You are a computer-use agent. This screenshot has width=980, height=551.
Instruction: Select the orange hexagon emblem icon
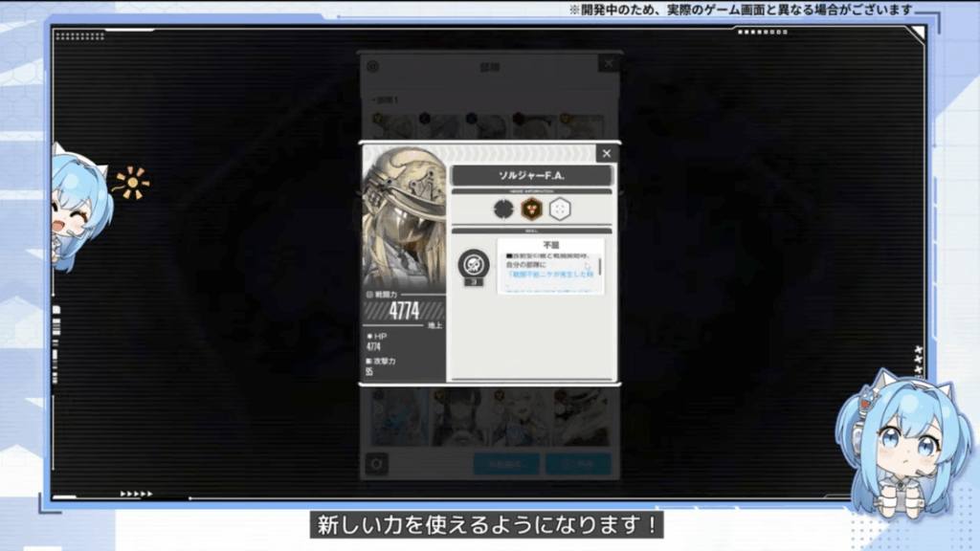tap(532, 209)
